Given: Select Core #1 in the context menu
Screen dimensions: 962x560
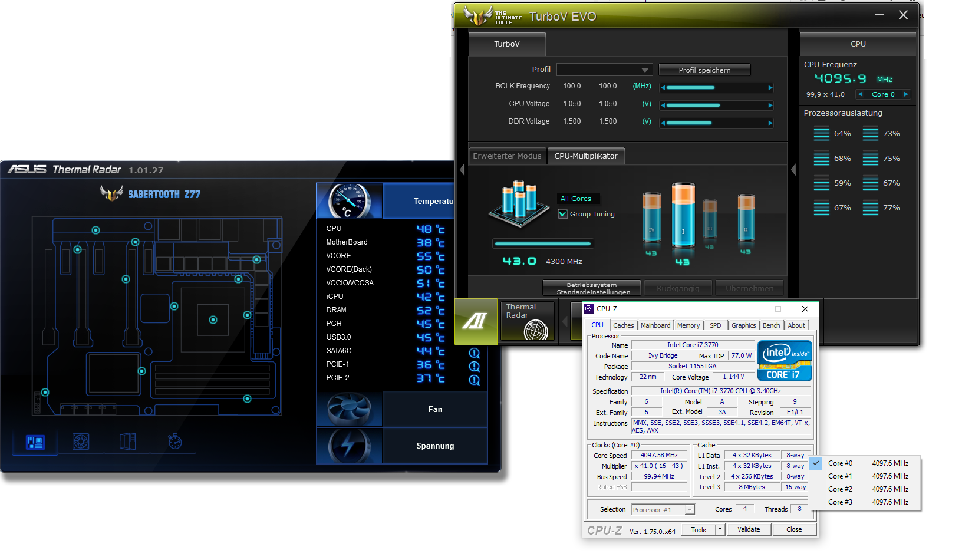Looking at the screenshot, I should (x=865, y=476).
